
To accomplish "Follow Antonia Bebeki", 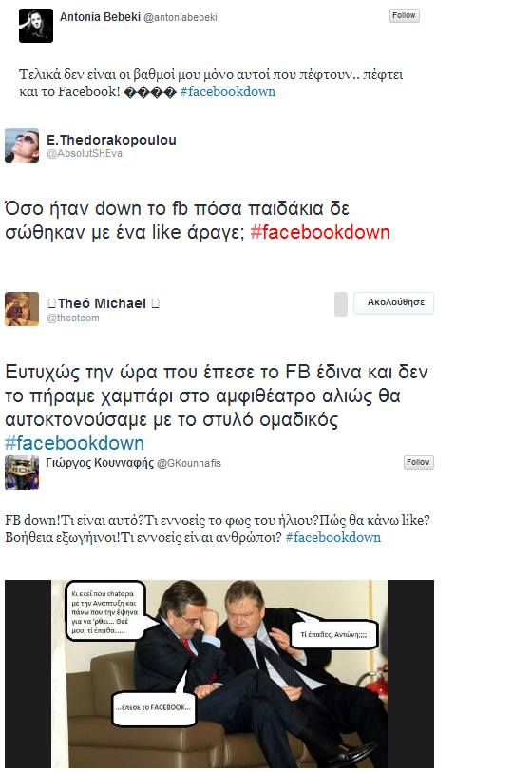I will pyautogui.click(x=404, y=15).
